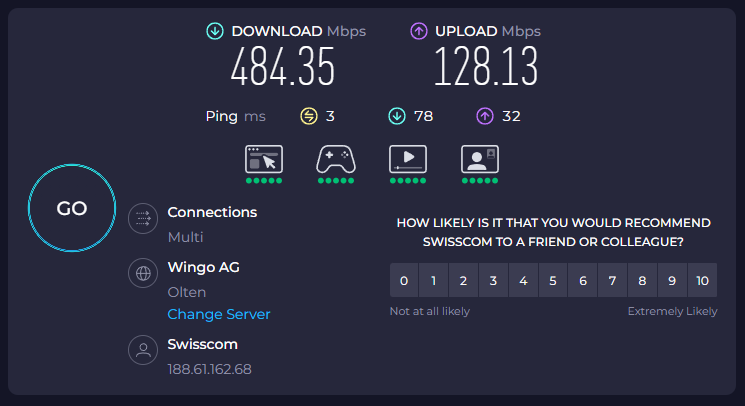Click the video chat quality icon
The image size is (745, 406).
pos(480,159)
